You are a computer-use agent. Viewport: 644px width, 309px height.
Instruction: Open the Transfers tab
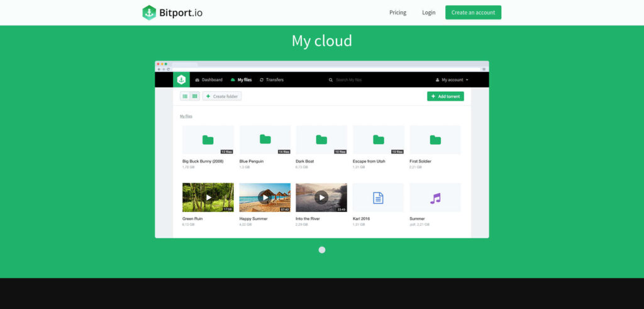(272, 80)
